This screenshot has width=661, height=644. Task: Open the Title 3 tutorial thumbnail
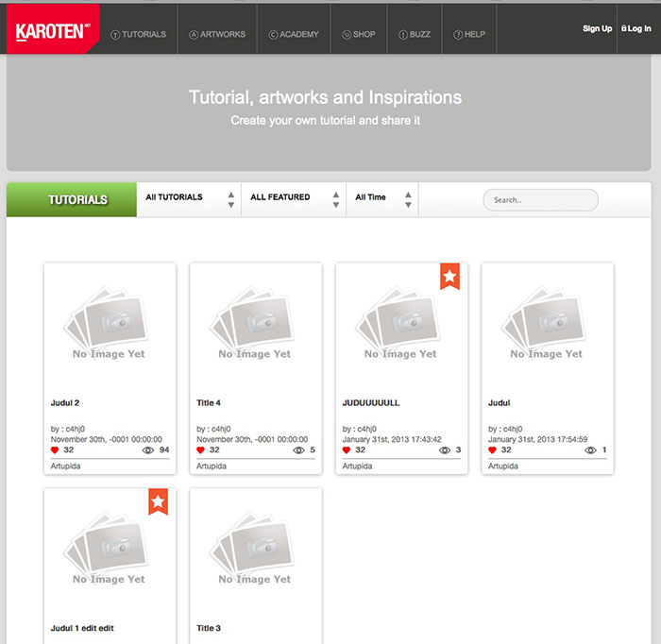pyautogui.click(x=255, y=552)
